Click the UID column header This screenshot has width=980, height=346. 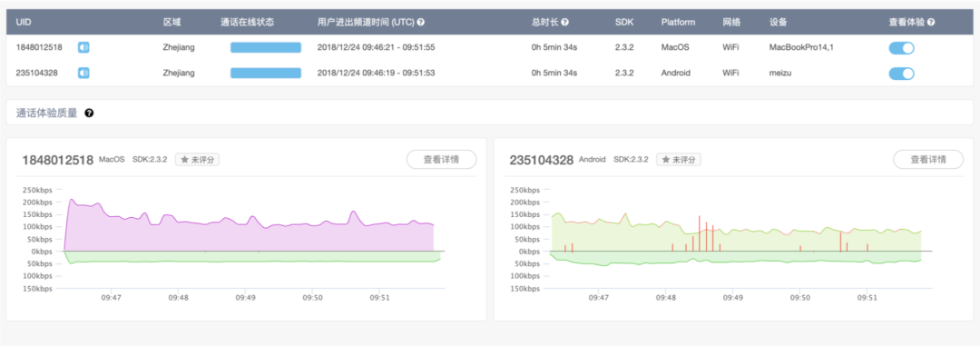coord(24,22)
